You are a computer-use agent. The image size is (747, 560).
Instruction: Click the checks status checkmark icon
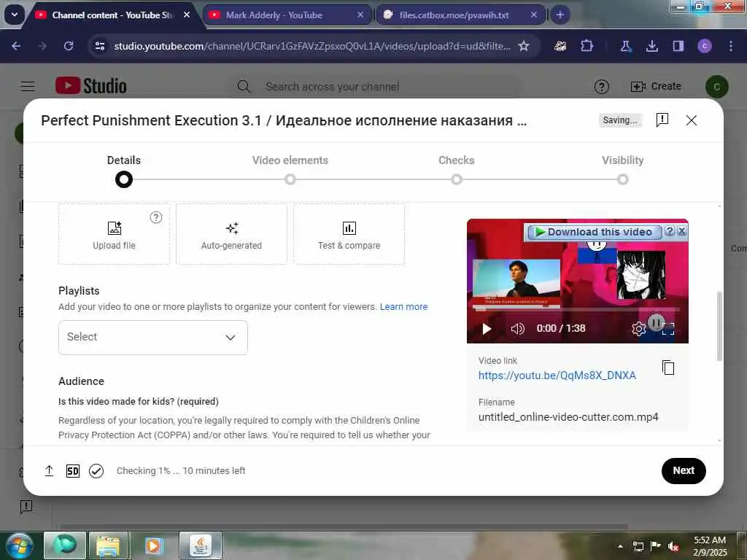tap(96, 471)
